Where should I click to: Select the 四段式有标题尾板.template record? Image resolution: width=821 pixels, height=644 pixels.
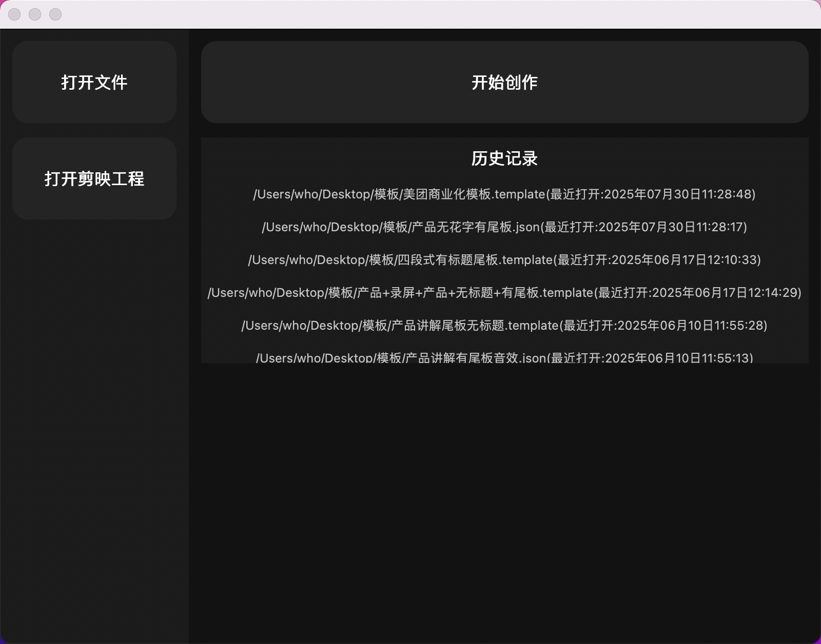(x=505, y=260)
